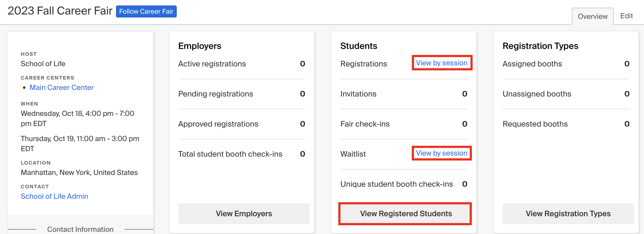Click the School of Life host name

click(x=43, y=64)
